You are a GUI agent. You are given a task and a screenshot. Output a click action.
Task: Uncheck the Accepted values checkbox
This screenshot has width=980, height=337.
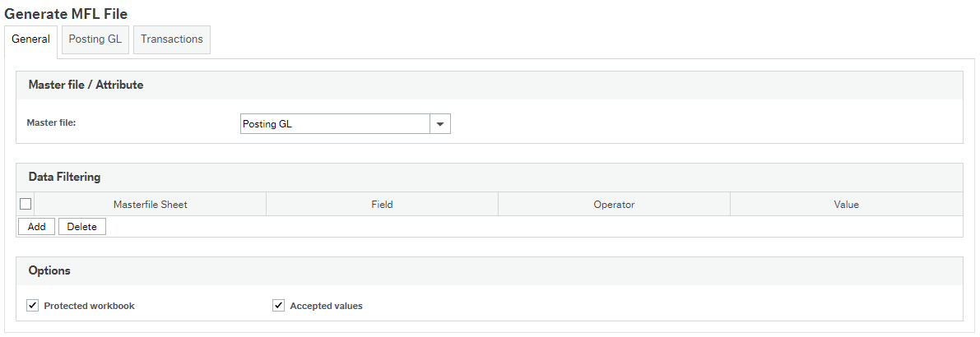pyautogui.click(x=279, y=306)
